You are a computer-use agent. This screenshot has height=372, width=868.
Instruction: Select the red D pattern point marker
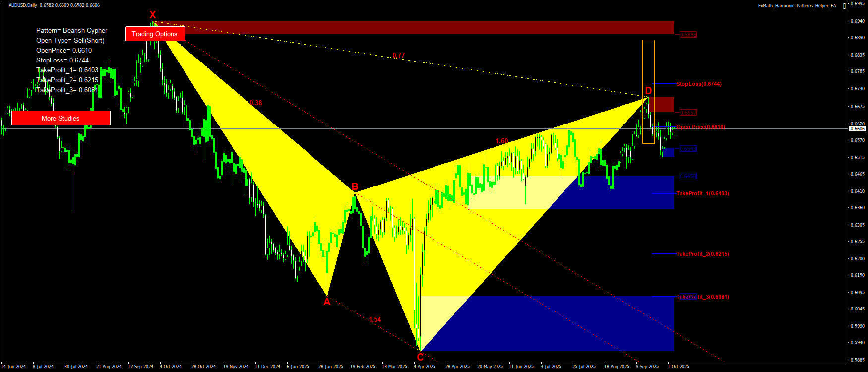[648, 91]
